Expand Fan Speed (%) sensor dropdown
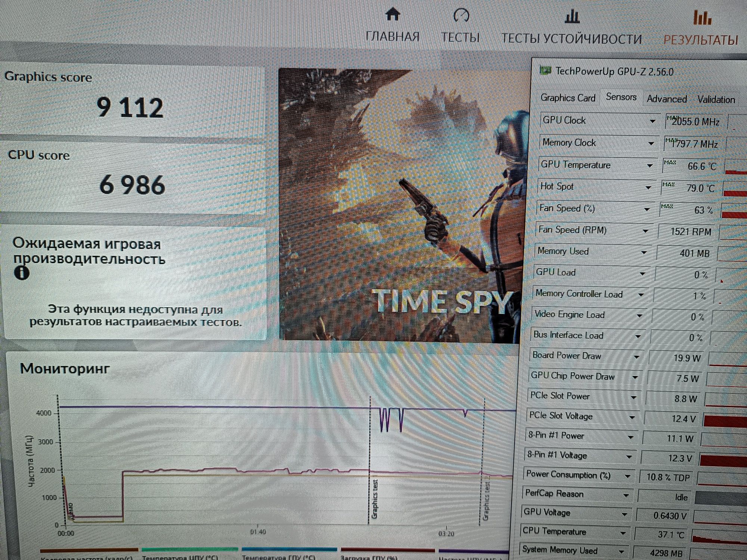This screenshot has height=560, width=747. (647, 209)
